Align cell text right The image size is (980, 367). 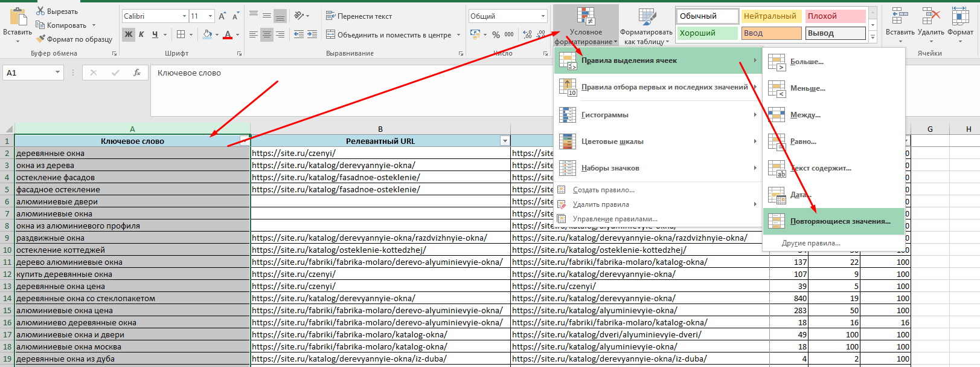coord(280,34)
